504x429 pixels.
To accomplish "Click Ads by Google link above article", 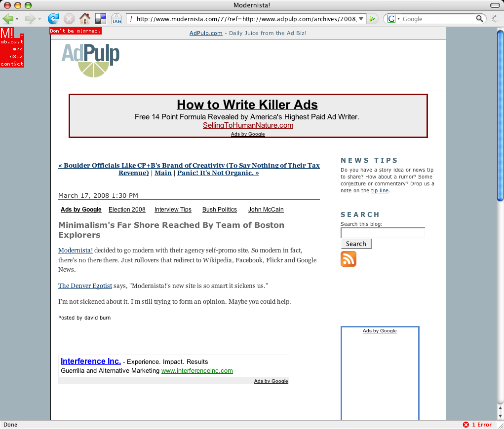I will click(81, 210).
